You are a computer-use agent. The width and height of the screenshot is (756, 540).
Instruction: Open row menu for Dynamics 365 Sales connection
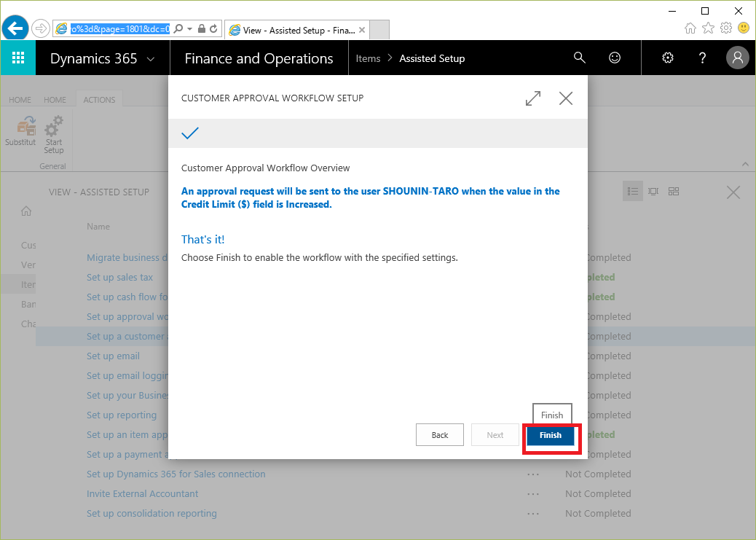coord(533,474)
